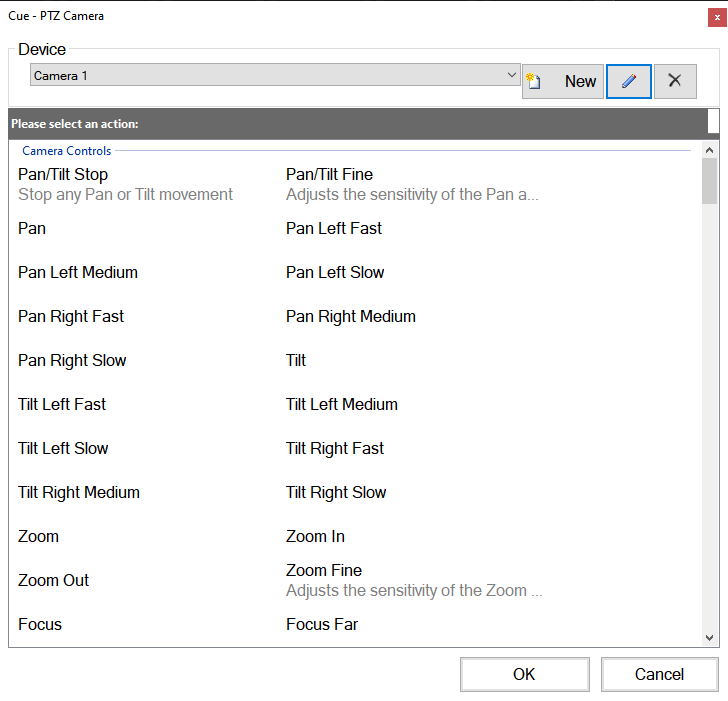The width and height of the screenshot is (728, 701).
Task: Select the Pan/Tilt Stop action
Action: pyautogui.click(x=63, y=175)
